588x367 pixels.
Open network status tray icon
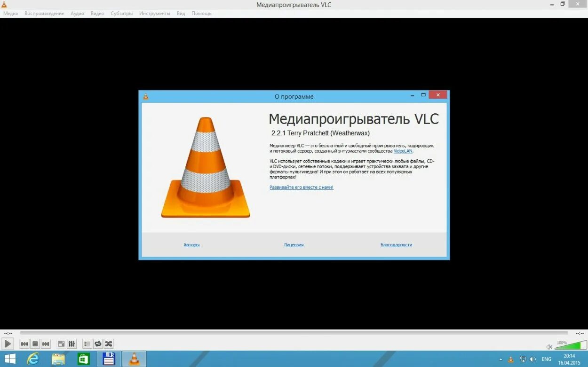coord(523,359)
